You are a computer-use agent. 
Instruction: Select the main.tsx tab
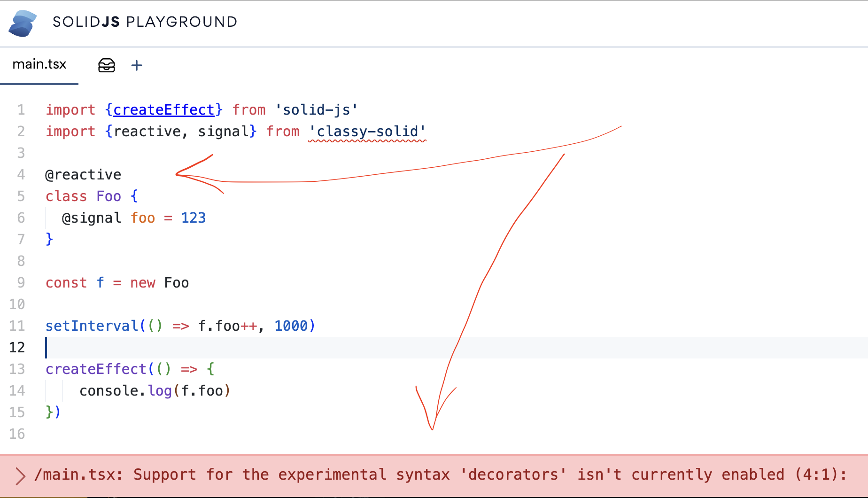[x=39, y=64]
